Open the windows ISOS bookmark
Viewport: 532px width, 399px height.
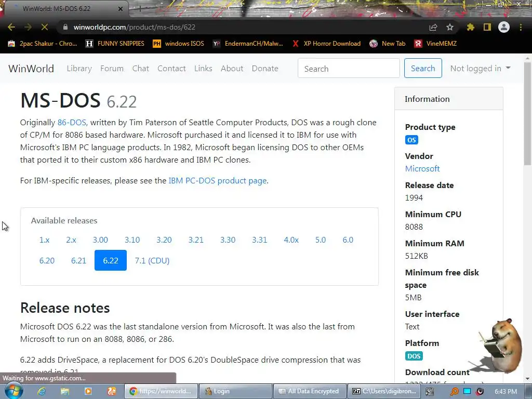click(x=179, y=44)
